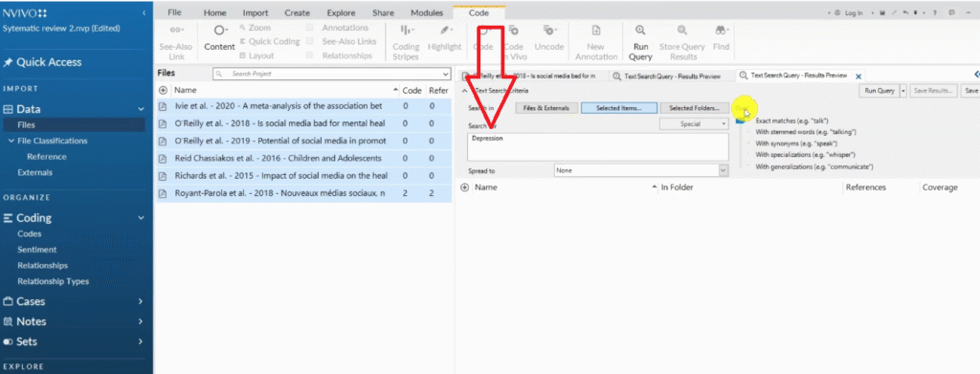
Task: Toggle the Annotations checkbox
Action: [310, 28]
